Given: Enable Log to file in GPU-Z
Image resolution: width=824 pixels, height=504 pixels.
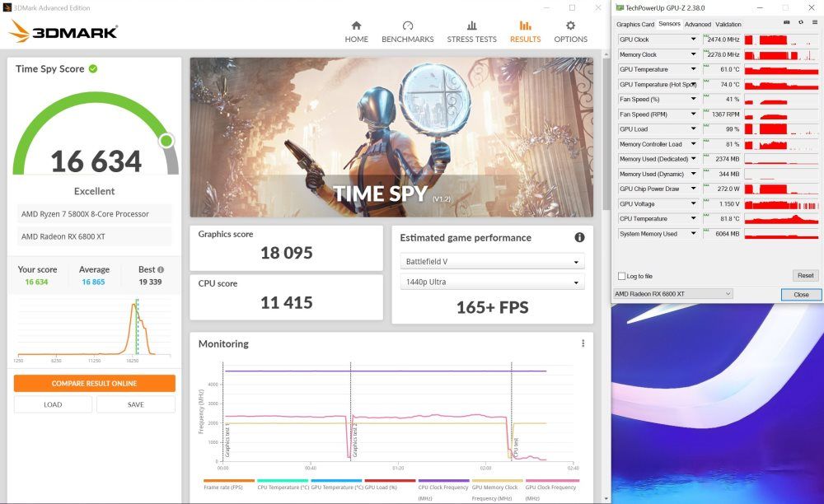Looking at the screenshot, I should pos(620,275).
